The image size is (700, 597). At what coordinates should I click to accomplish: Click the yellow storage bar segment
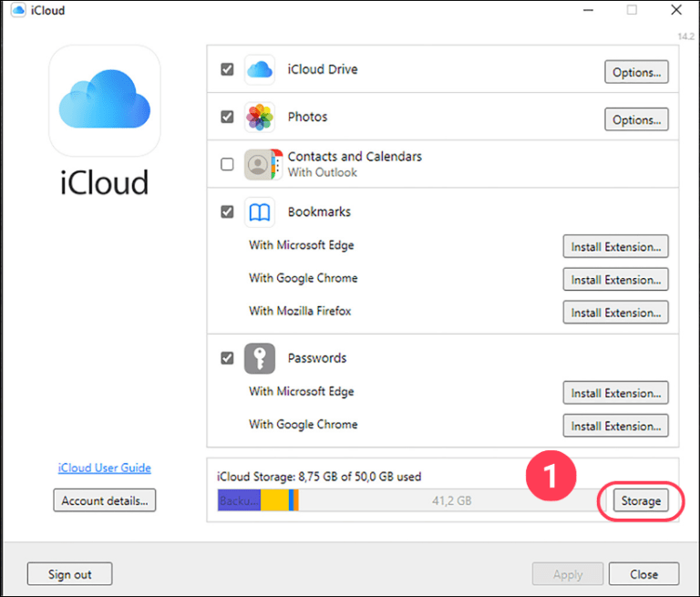pyautogui.click(x=274, y=500)
